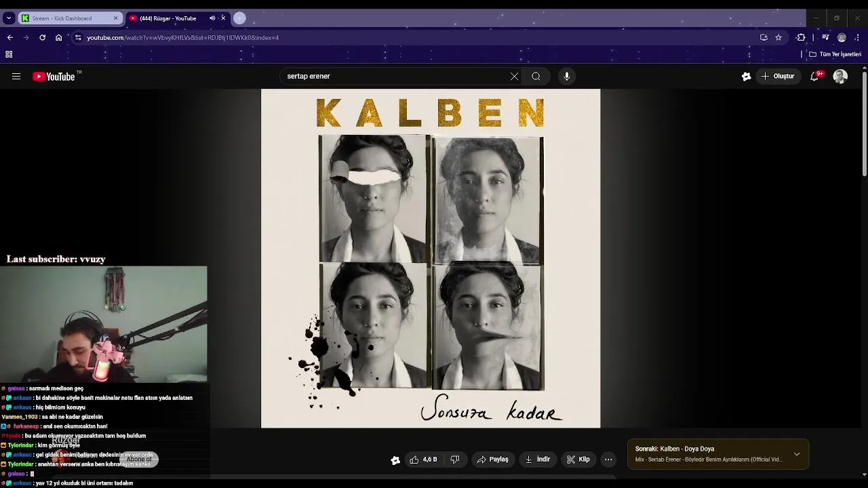Open the tab search dropdown arrow

pyautogui.click(x=9, y=18)
